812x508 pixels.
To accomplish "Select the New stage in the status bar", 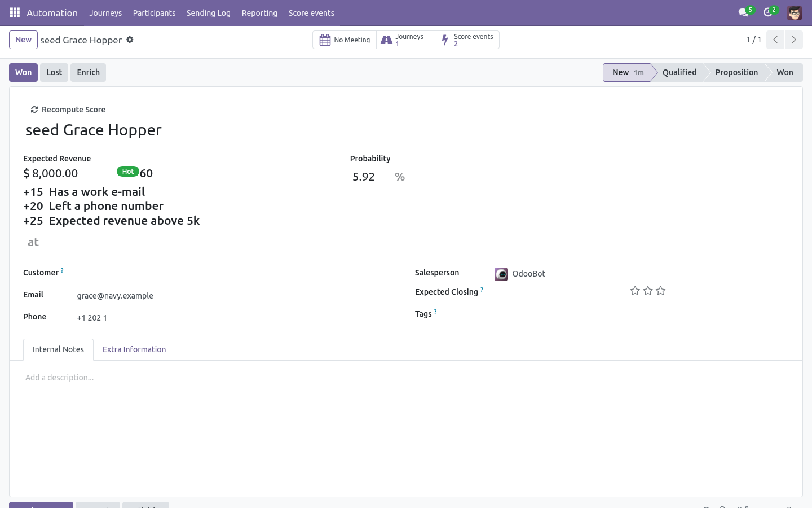I will coord(627,72).
